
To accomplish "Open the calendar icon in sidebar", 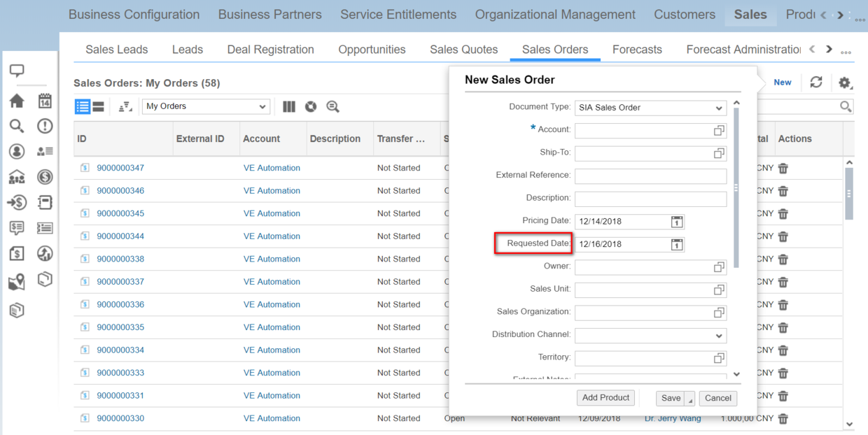I will point(45,101).
